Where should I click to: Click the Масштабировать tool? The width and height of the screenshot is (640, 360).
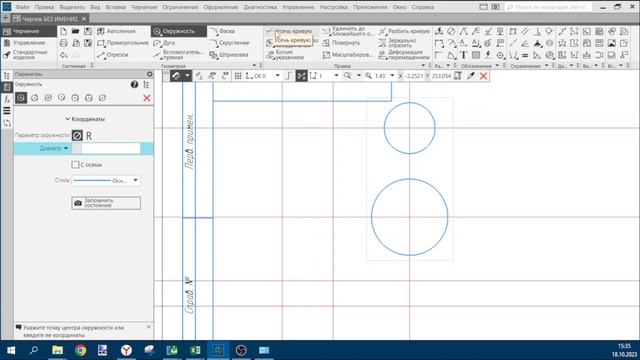coord(347,55)
